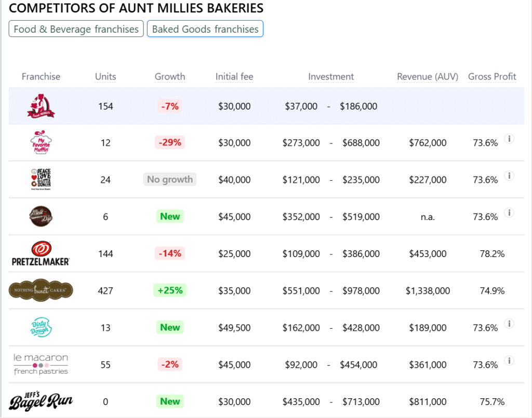The image size is (532, 418).
Task: Click the $92,000 investment minimum
Action: tap(301, 365)
